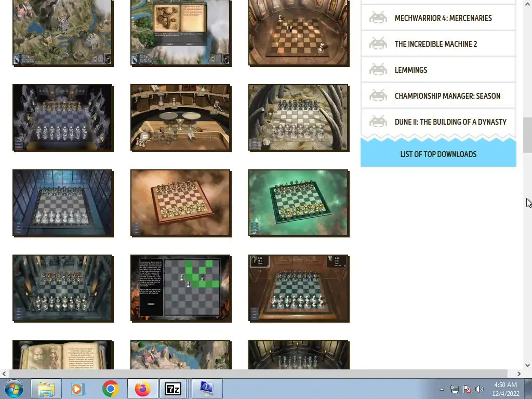Open the clock showing 4:50 AM

coord(506,389)
